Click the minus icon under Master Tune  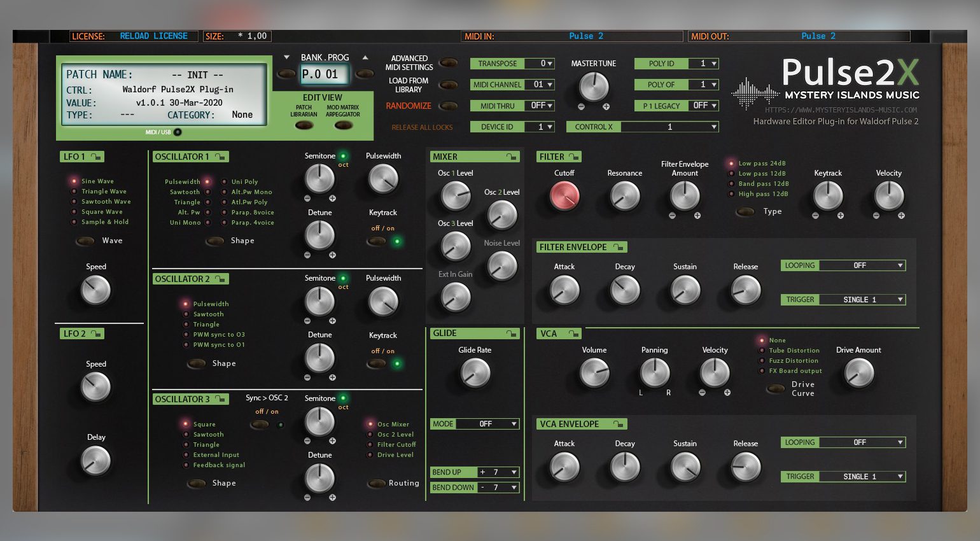coord(581,107)
